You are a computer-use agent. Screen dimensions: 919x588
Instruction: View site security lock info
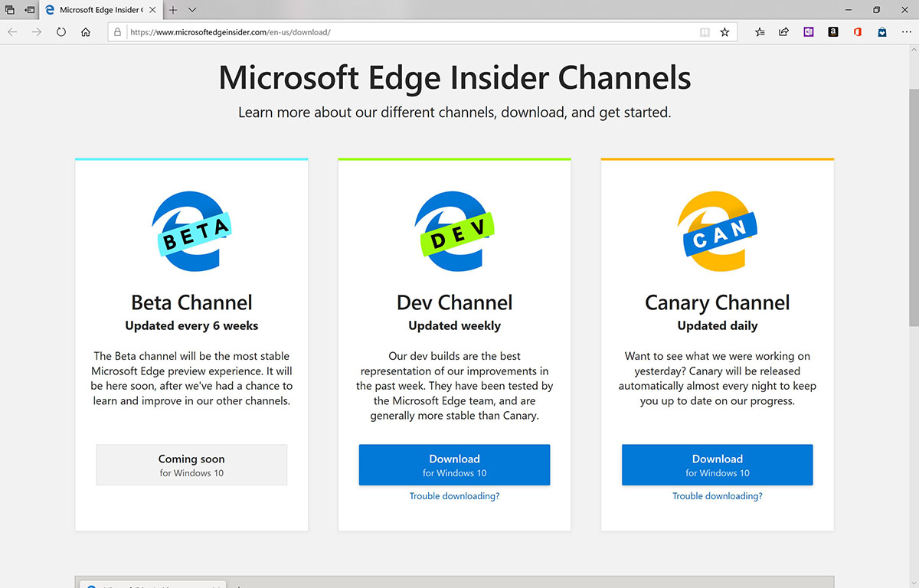pos(117,32)
